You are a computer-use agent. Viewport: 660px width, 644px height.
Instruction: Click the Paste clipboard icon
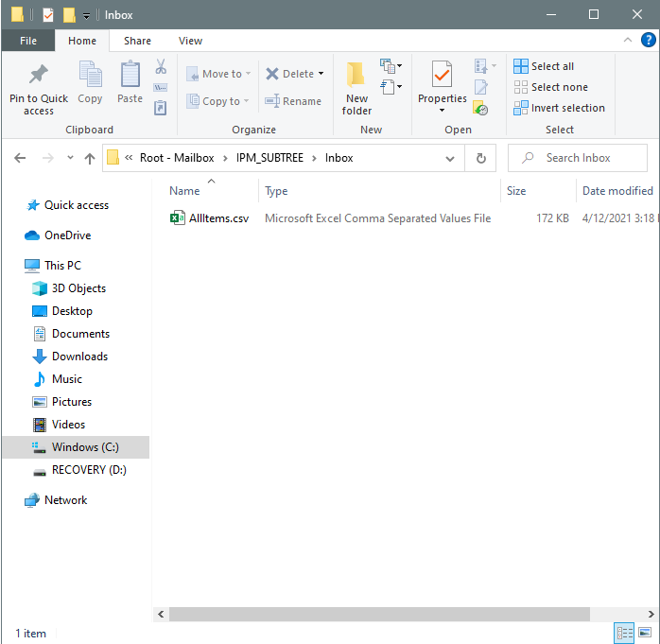coord(130,74)
